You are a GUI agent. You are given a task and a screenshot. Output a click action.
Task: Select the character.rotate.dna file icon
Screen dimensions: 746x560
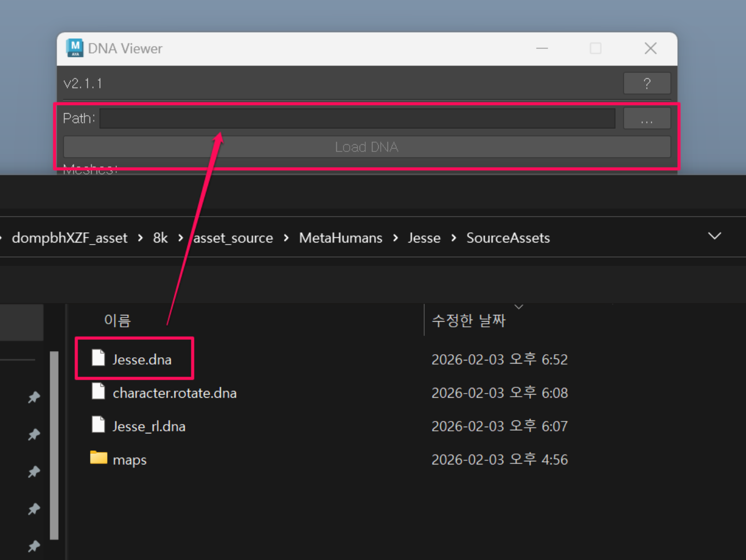(x=98, y=392)
